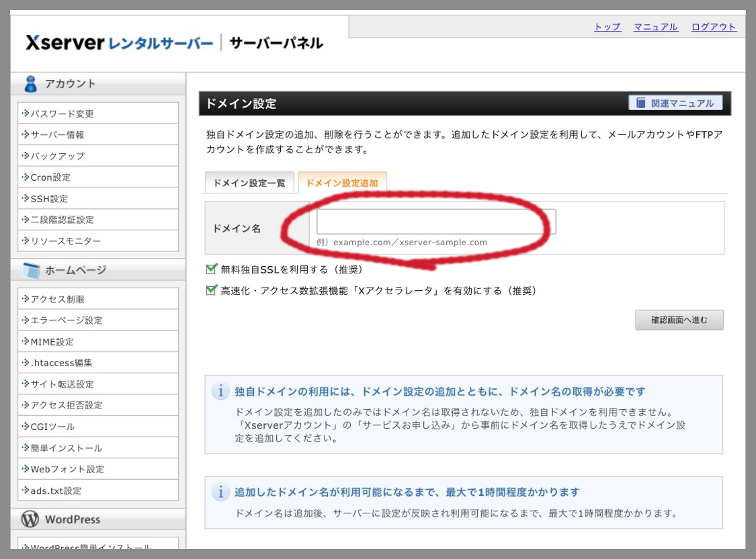This screenshot has height=559, width=756.
Task: Click the book icon in 関連マニュアル
Action: tap(641, 103)
